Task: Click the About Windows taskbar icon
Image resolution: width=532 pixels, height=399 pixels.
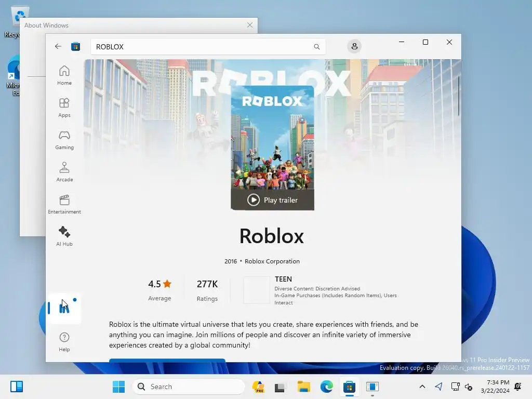Action: [x=372, y=387]
